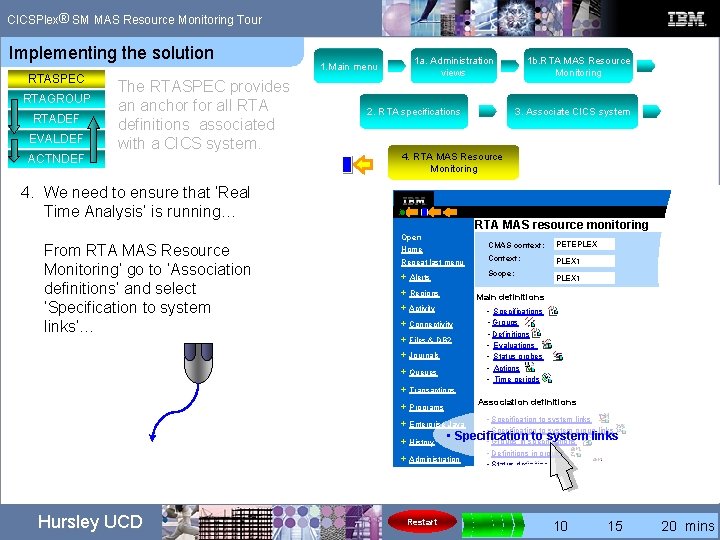The width and height of the screenshot is (720, 540).
Task: Open the Groups link
Action: click(505, 323)
